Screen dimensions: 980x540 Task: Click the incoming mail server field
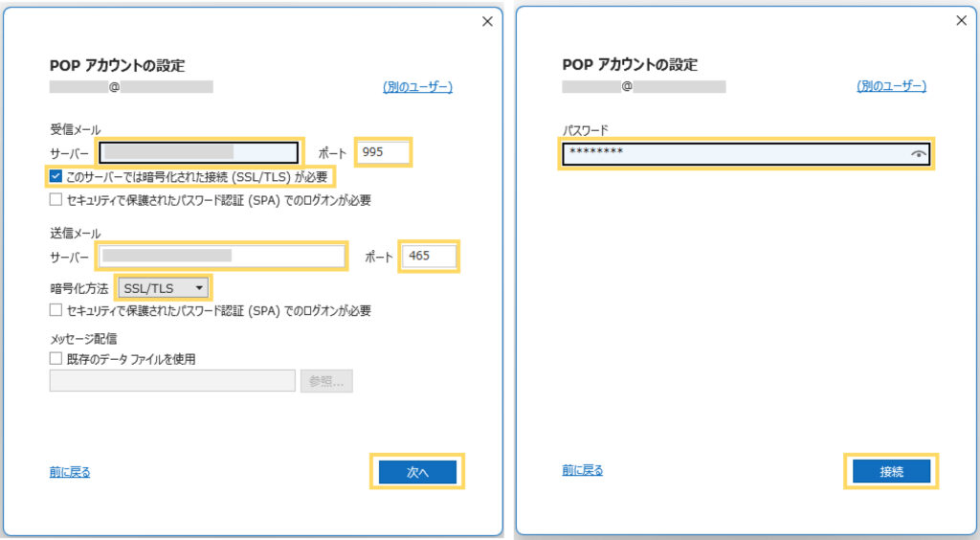[199, 152]
